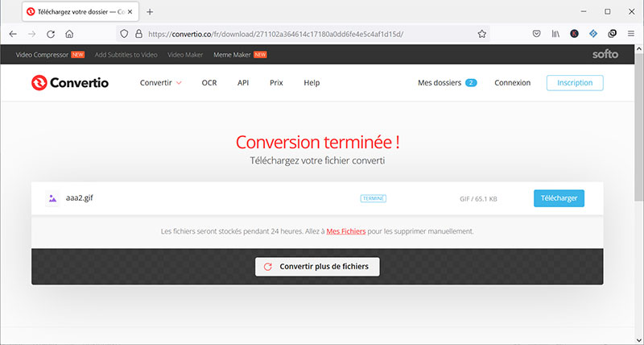Open a new tab with the plus button

(x=150, y=12)
